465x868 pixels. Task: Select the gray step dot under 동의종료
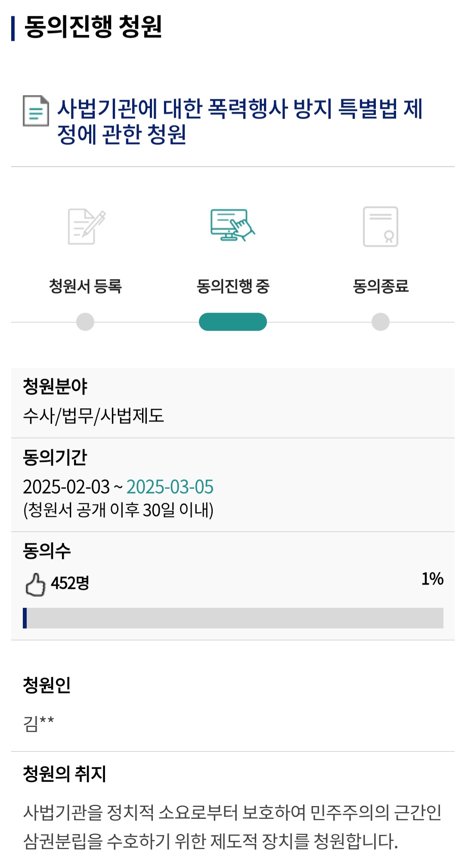[x=381, y=322]
